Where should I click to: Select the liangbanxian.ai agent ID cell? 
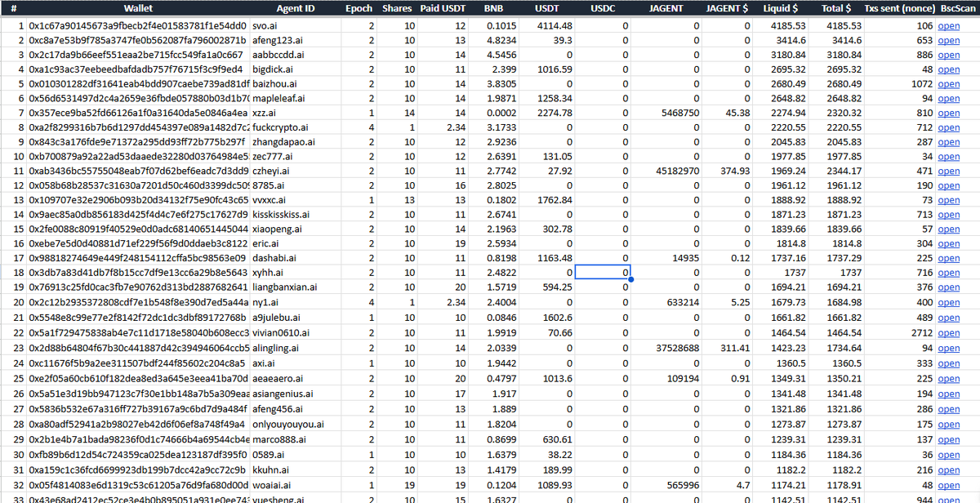[296, 287]
